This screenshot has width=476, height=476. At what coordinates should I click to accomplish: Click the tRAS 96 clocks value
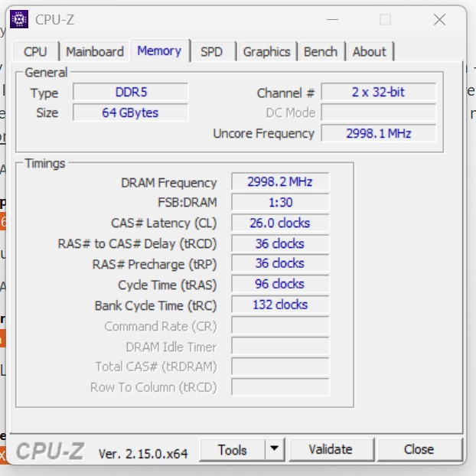[x=280, y=284]
